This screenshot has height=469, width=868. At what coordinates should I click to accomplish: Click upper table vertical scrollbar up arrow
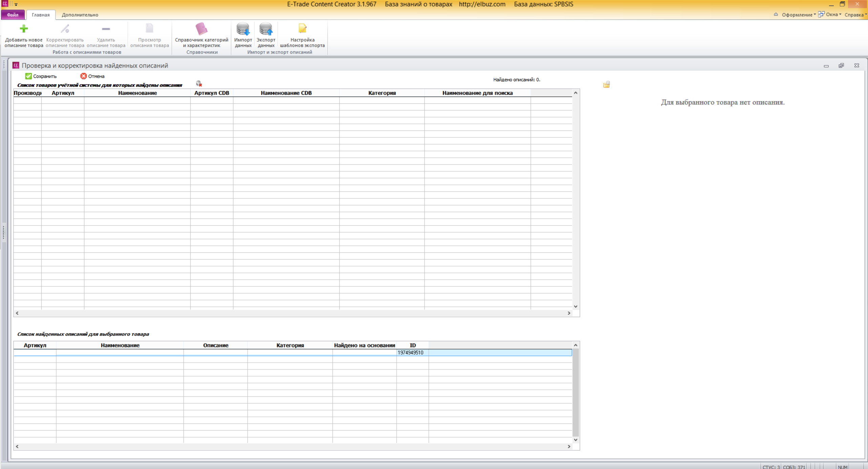(575, 93)
